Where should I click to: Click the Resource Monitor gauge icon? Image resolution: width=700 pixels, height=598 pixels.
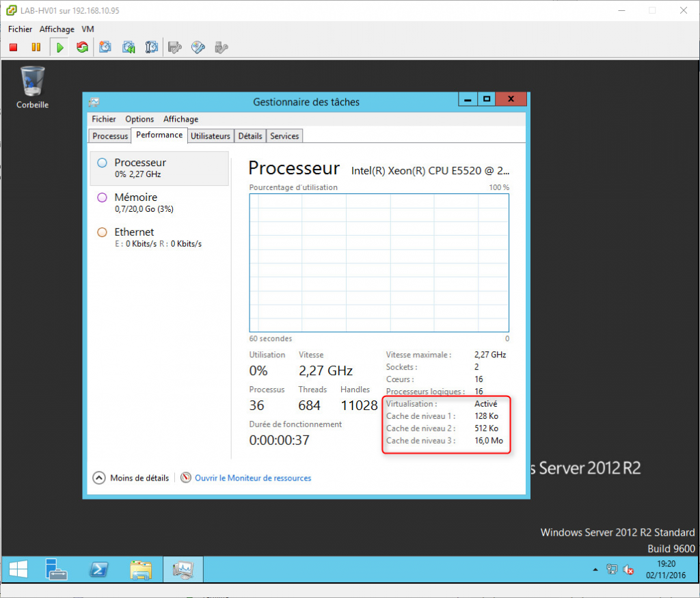pyautogui.click(x=186, y=478)
